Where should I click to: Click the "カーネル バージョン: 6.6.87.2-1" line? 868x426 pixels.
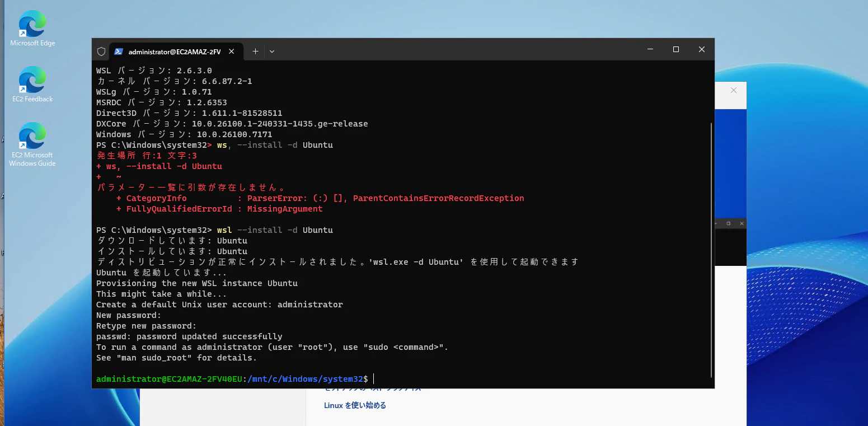[x=174, y=81]
